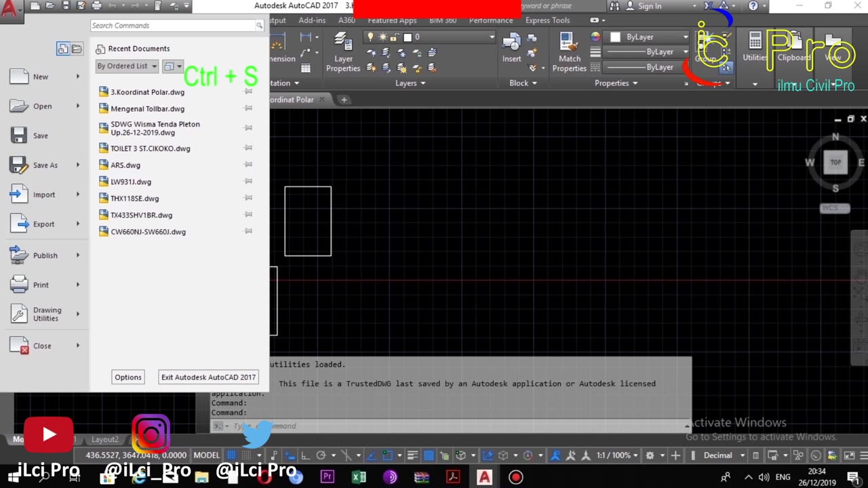The image size is (868, 488).
Task: Expand the Layers panel title
Action: [x=410, y=83]
